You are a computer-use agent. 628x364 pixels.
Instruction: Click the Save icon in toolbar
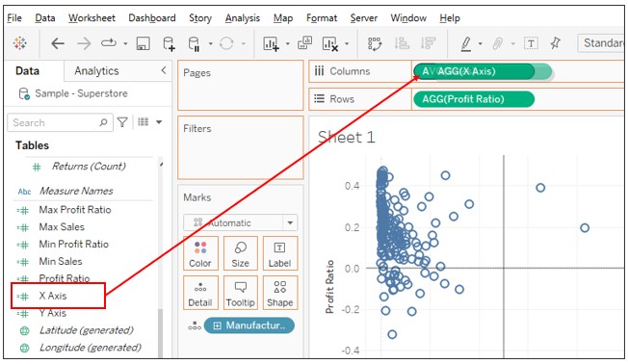(143, 43)
